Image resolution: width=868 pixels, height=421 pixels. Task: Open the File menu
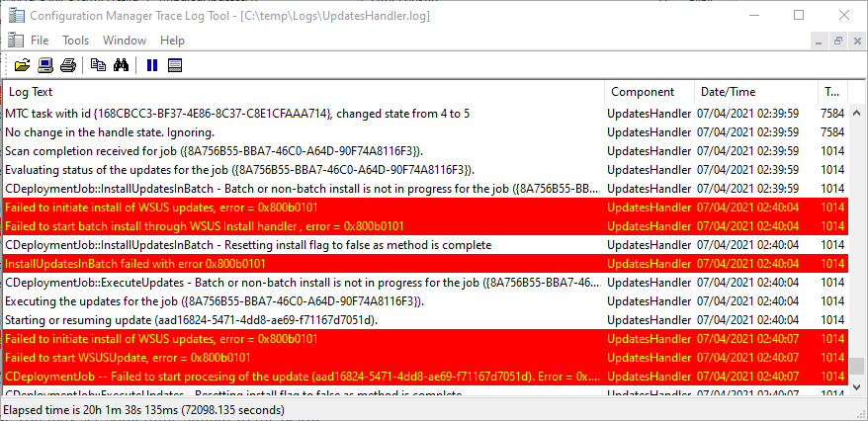(x=40, y=41)
